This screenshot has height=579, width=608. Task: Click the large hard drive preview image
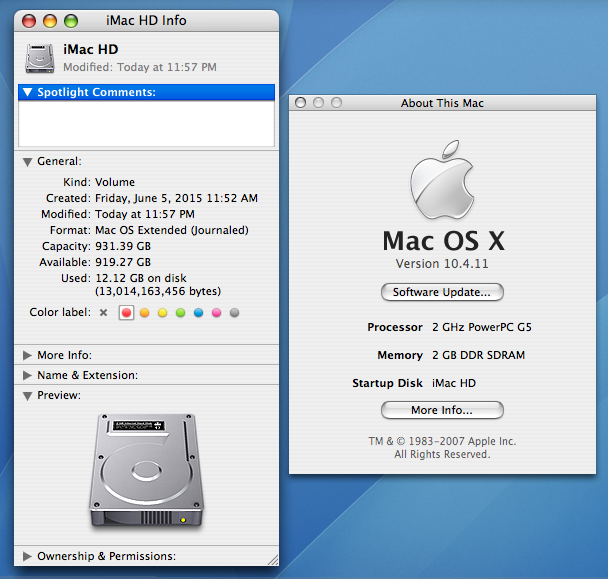[147, 470]
